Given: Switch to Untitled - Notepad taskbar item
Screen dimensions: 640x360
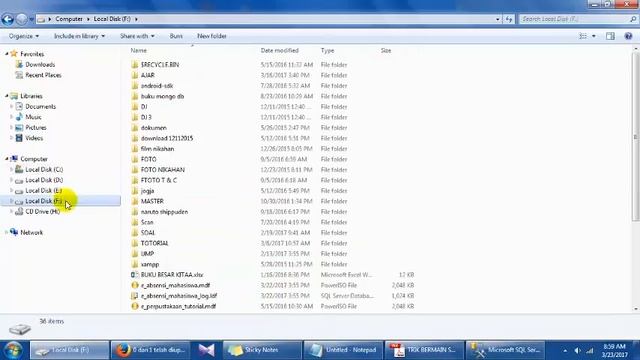Looking at the screenshot, I should coord(343,350).
